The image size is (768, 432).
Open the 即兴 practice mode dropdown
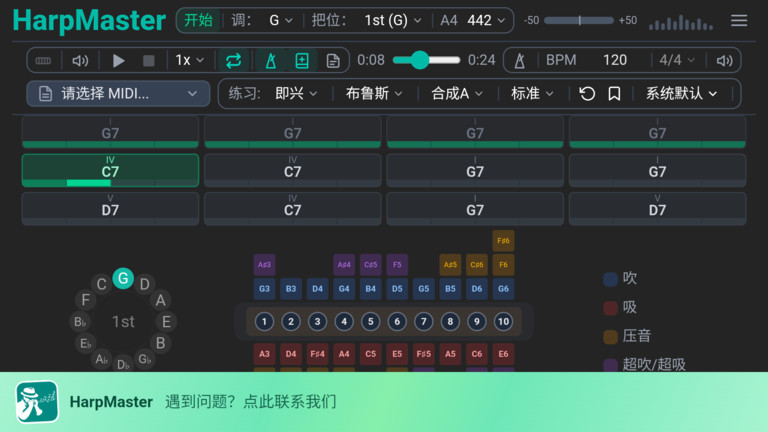click(296, 94)
